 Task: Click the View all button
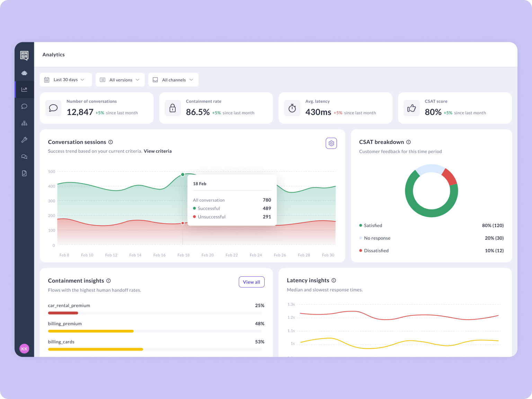click(251, 282)
